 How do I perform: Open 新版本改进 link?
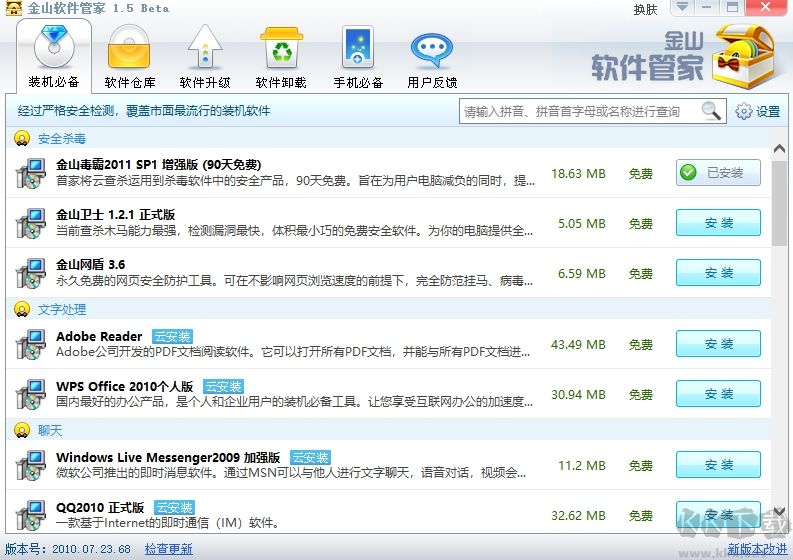click(x=757, y=549)
